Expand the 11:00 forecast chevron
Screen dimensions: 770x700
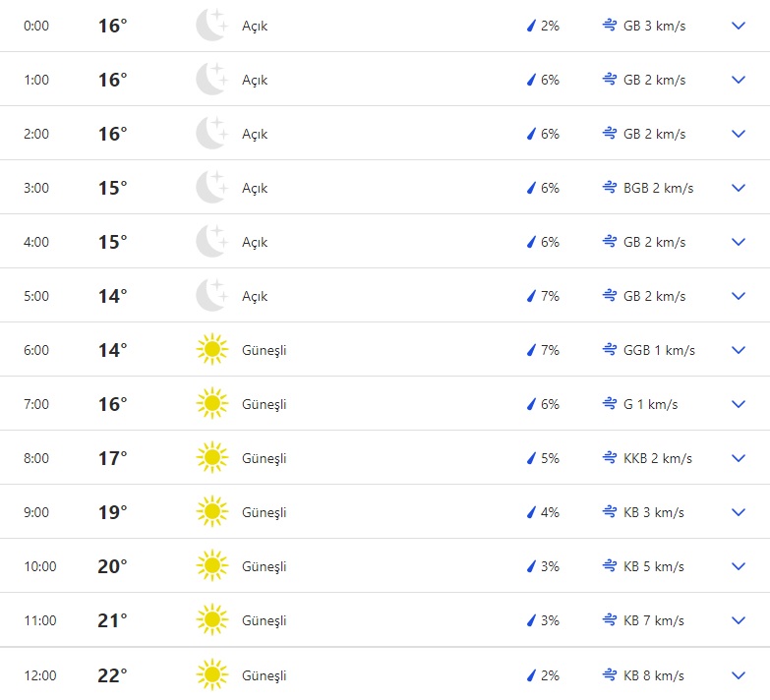point(739,620)
